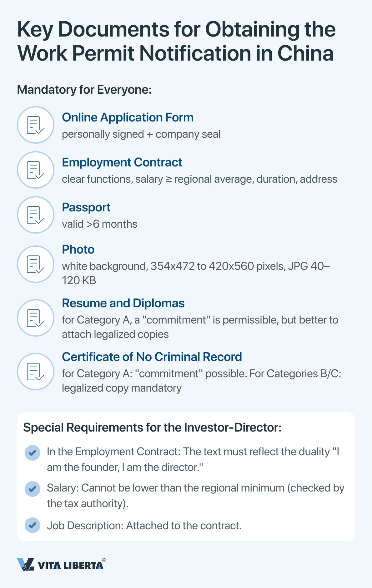Click the checkmark beside the Employment Contract requirement
Image resolution: width=372 pixels, height=588 pixels.
33,452
